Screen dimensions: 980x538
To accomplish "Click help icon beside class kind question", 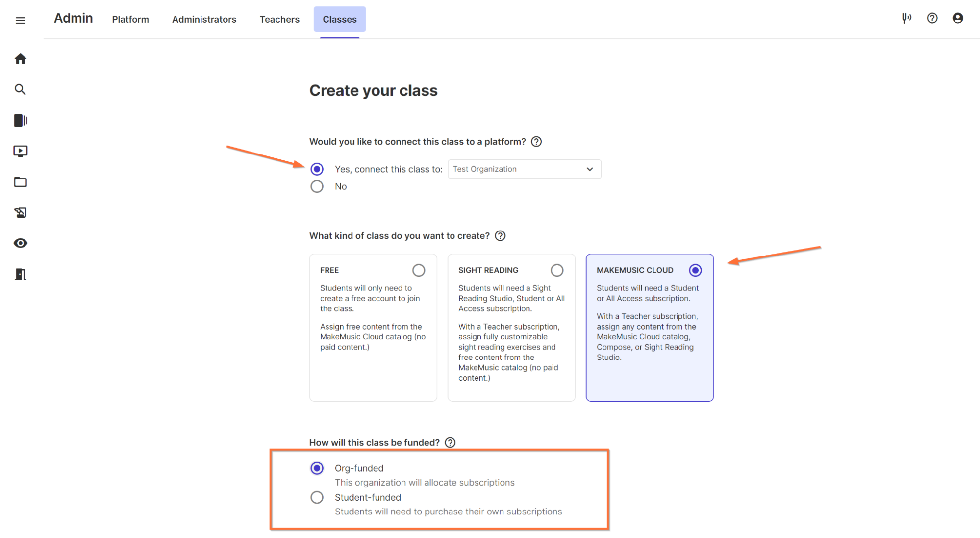I will tap(500, 236).
